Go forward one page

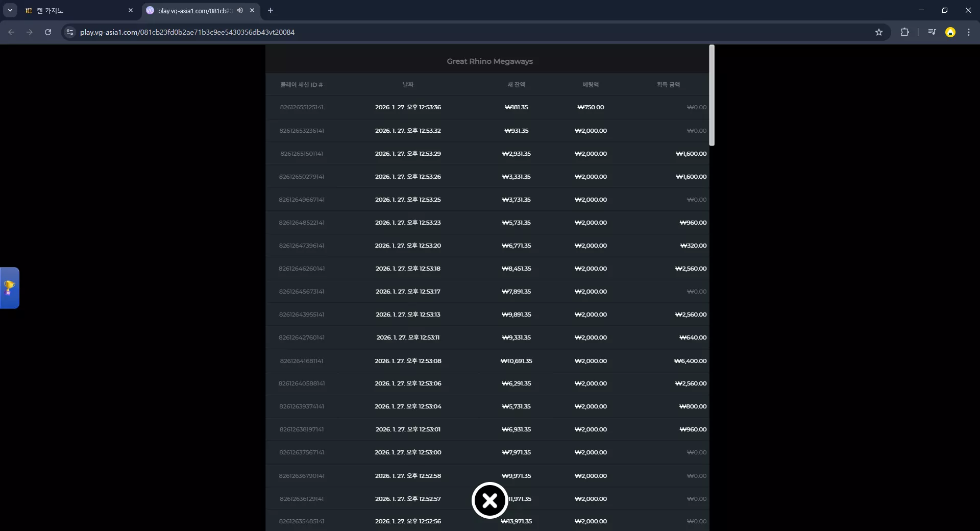30,32
